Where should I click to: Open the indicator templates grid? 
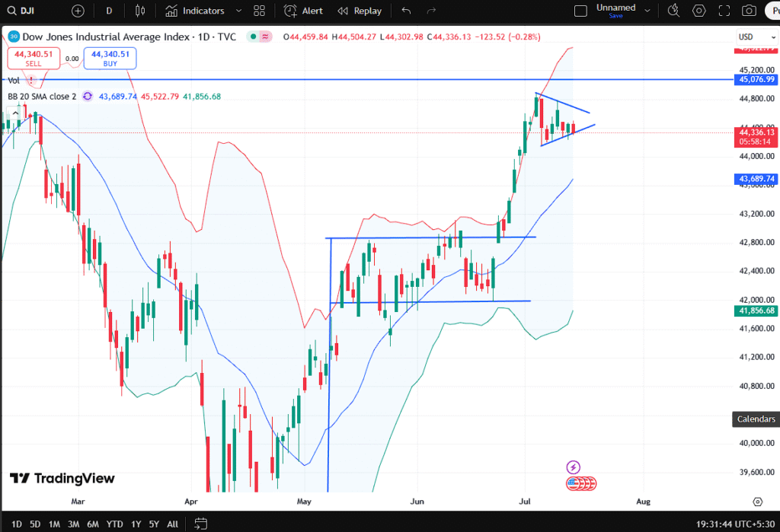[259, 11]
